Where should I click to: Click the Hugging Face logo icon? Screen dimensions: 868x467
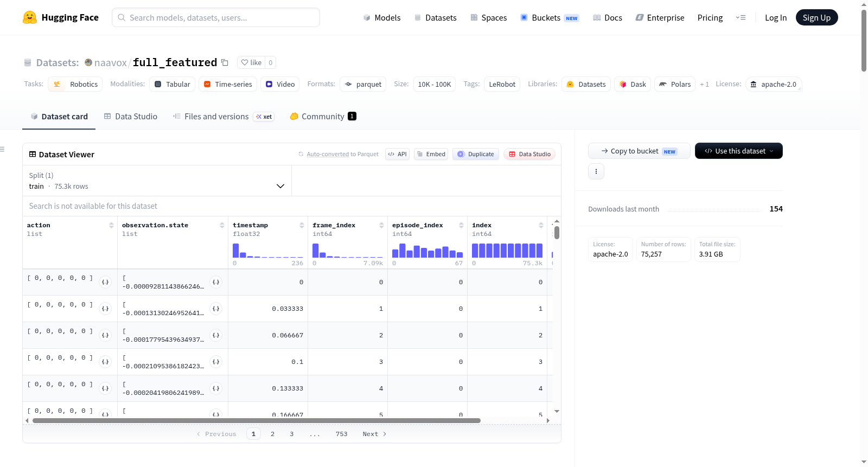point(30,17)
